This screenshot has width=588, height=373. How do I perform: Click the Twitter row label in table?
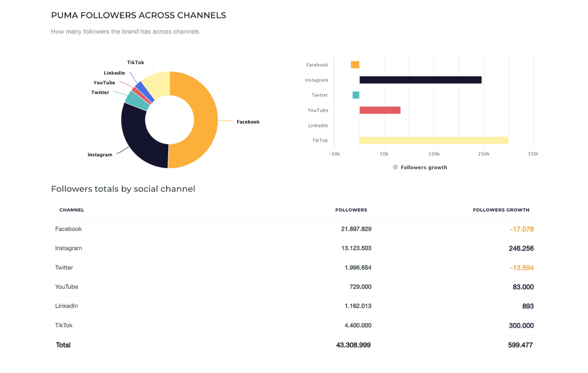(64, 268)
